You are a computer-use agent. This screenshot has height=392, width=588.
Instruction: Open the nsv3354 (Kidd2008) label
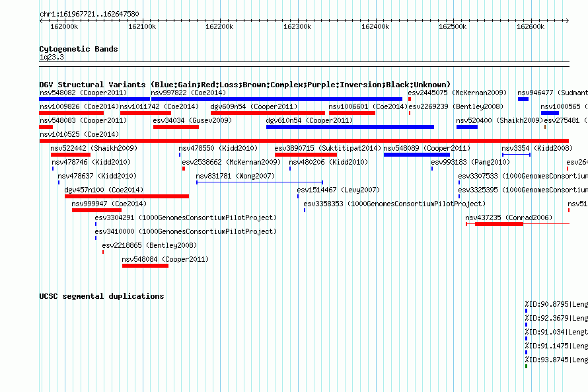coord(537,148)
